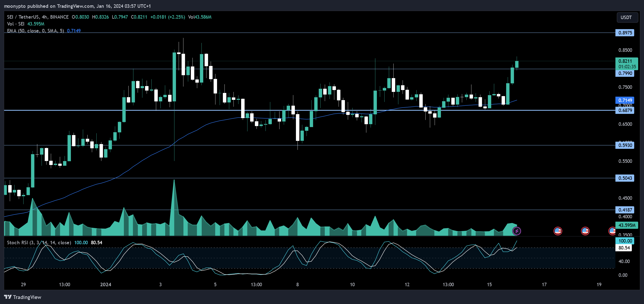The height and width of the screenshot is (304, 644).
Task: Click the date label 10 on time axis
Action: click(352, 285)
